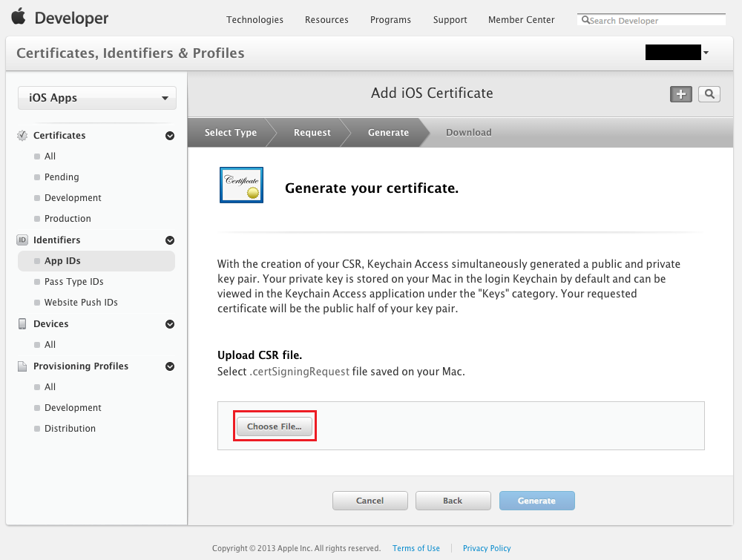This screenshot has width=742, height=560.
Task: Click the Apple copyright notice text
Action: point(296,548)
